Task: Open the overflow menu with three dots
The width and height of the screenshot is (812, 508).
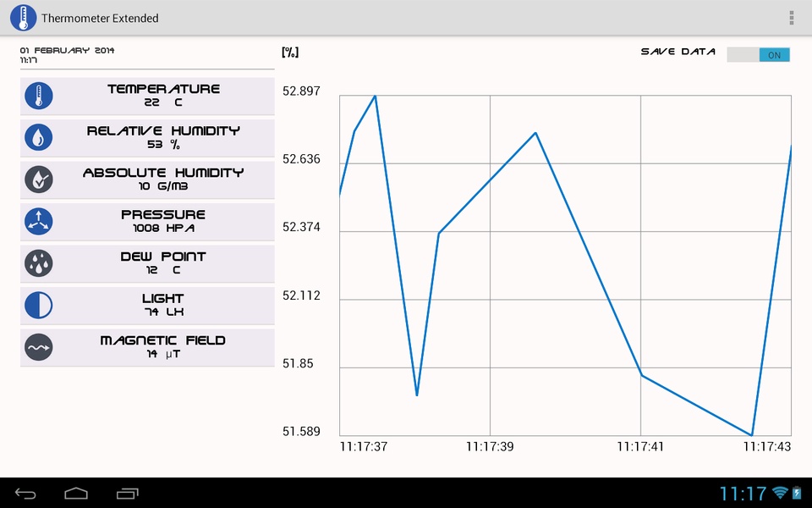Action: tap(792, 18)
